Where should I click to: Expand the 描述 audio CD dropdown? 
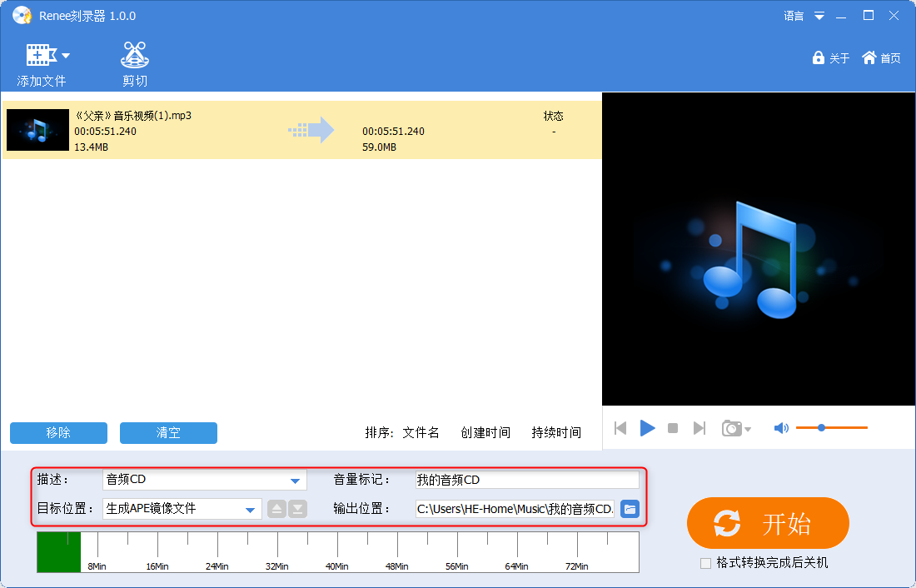click(295, 481)
